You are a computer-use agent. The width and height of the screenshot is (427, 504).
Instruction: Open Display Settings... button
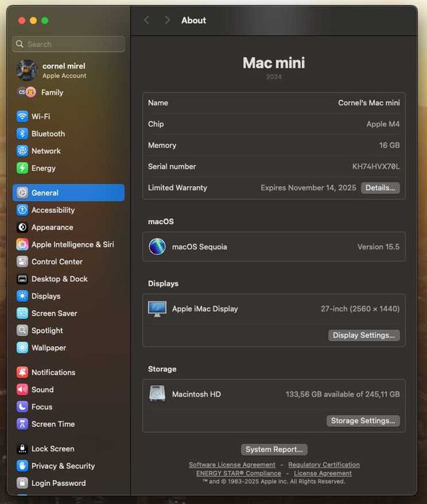[364, 335]
